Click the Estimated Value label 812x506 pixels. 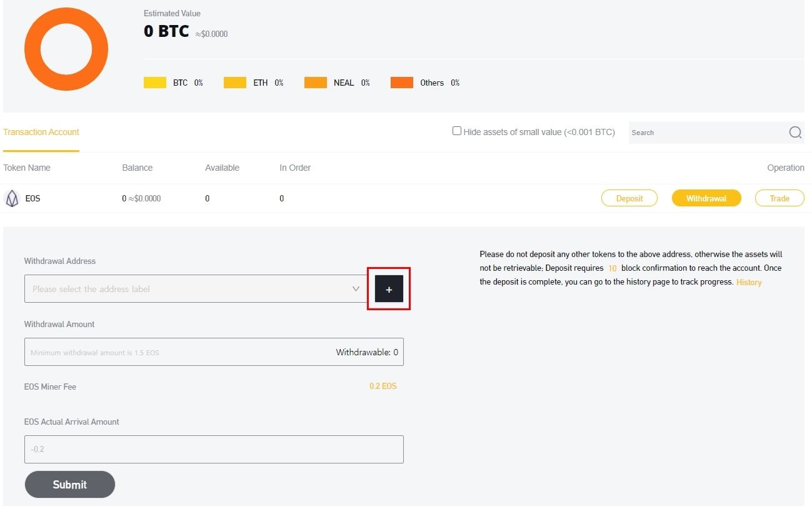pos(172,13)
